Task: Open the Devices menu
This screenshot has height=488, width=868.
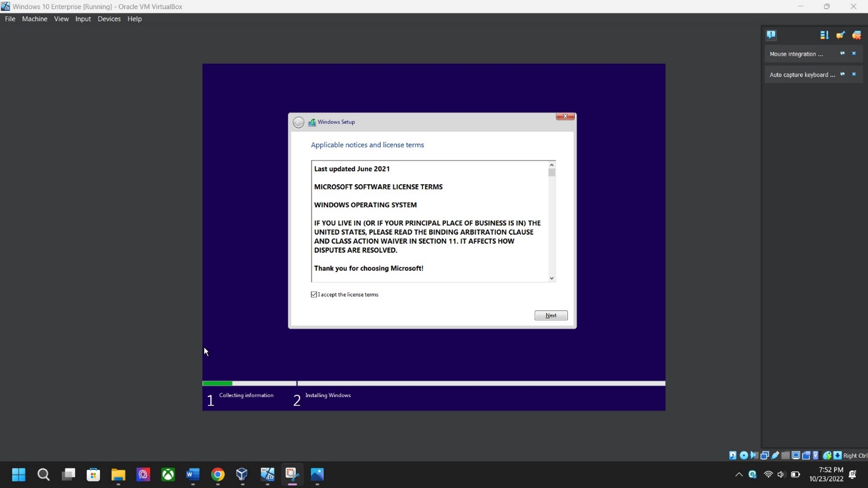Action: coord(109,19)
